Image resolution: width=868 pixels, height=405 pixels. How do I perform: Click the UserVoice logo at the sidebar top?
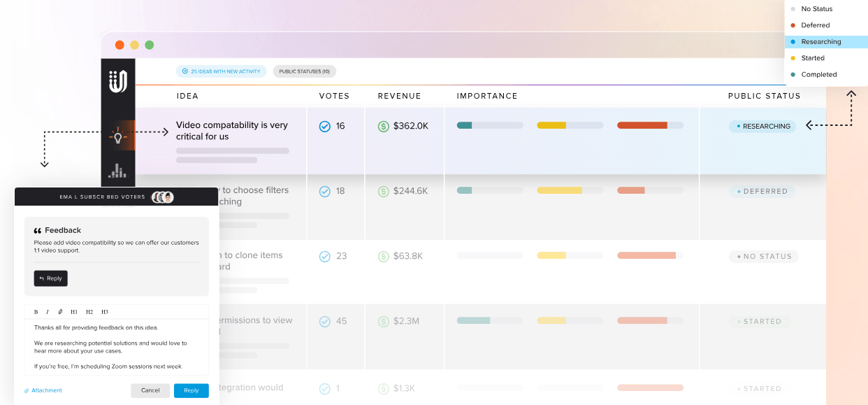pos(117,79)
